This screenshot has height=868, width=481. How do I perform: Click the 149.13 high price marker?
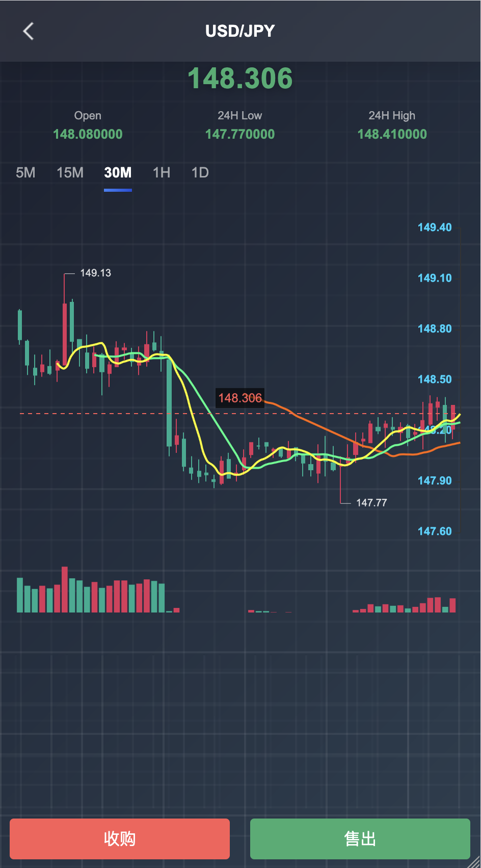pos(95,273)
